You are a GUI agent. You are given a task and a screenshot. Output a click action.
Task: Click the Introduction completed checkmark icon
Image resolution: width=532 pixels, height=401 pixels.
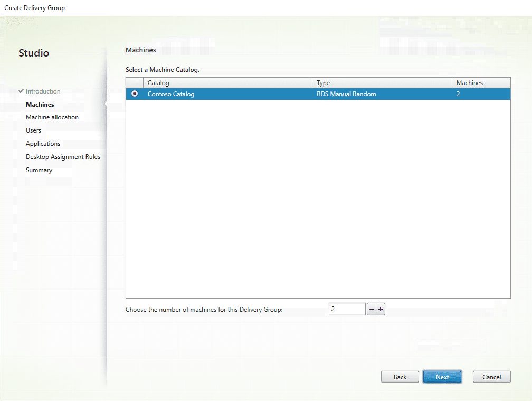[21, 91]
